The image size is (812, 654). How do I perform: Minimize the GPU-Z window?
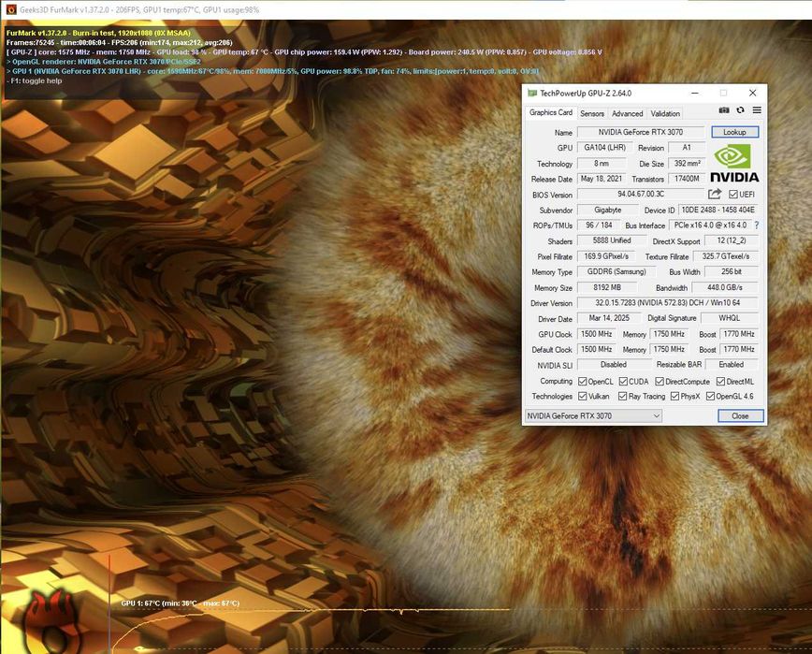click(x=695, y=94)
